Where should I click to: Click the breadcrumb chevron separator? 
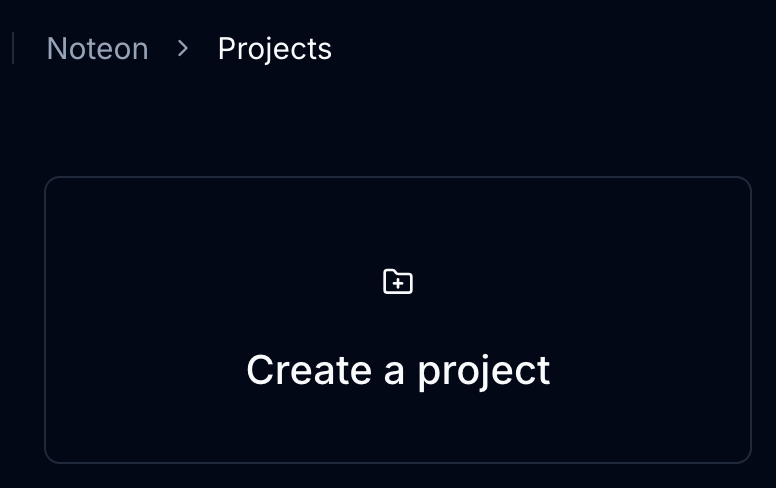(183, 48)
